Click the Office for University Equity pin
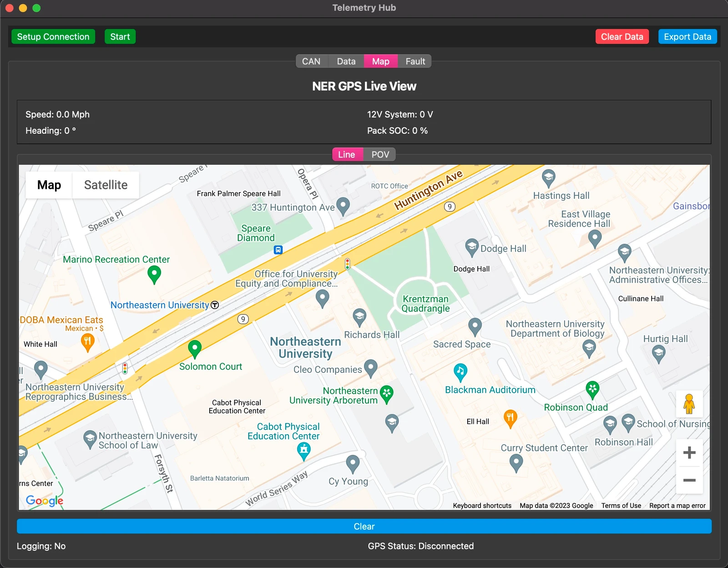This screenshot has width=728, height=568. pos(322,299)
